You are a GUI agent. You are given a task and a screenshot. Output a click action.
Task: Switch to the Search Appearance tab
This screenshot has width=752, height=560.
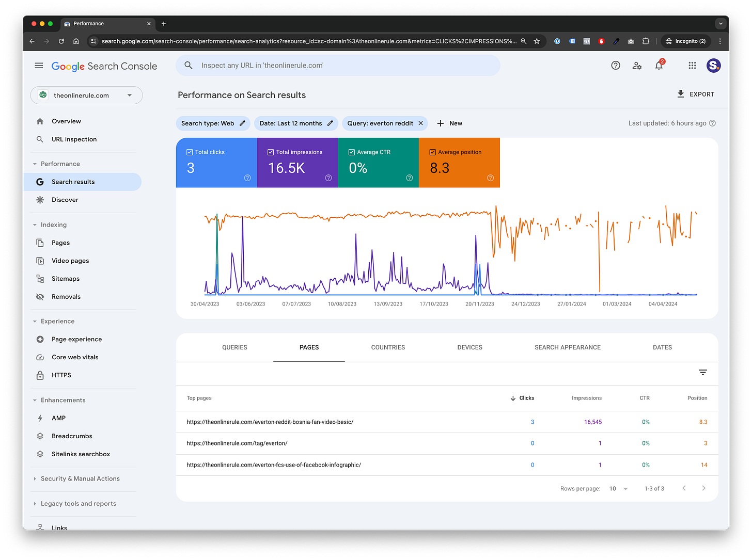pyautogui.click(x=568, y=347)
